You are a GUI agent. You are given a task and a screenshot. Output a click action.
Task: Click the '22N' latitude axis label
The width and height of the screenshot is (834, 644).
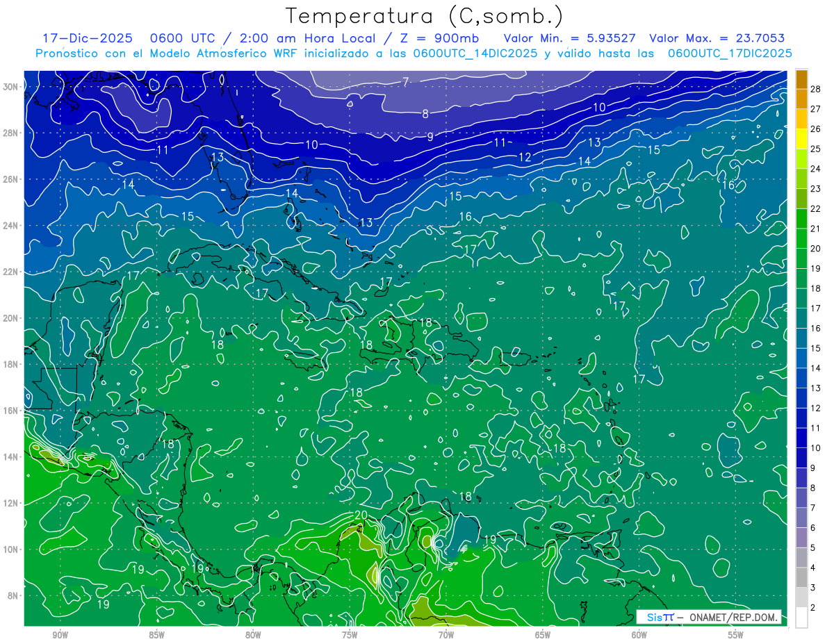[x=12, y=272]
